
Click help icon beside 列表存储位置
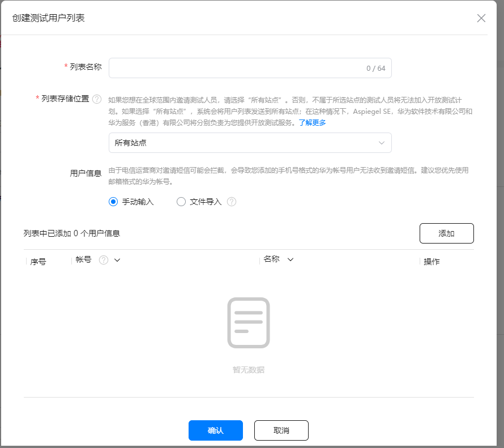(97, 99)
